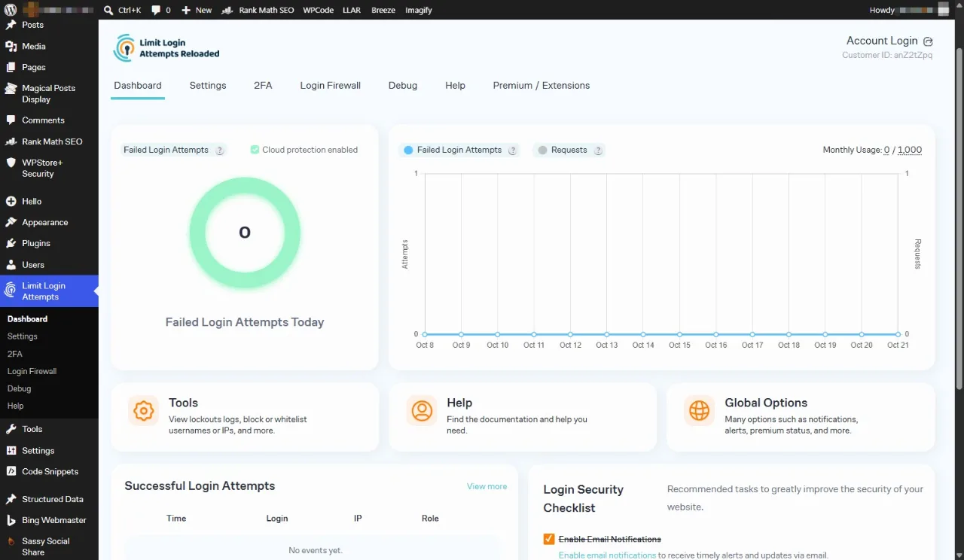Open the New content menu
This screenshot has width=964, height=560.
tap(197, 11)
